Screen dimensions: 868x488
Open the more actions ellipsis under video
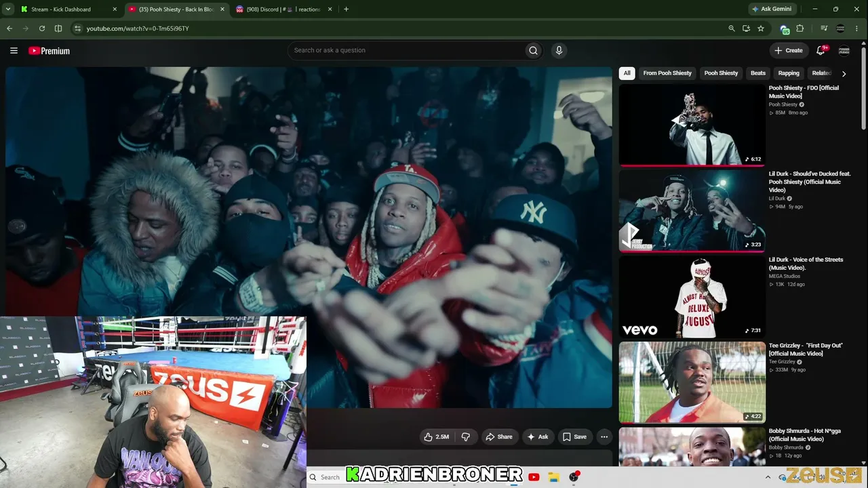click(604, 437)
